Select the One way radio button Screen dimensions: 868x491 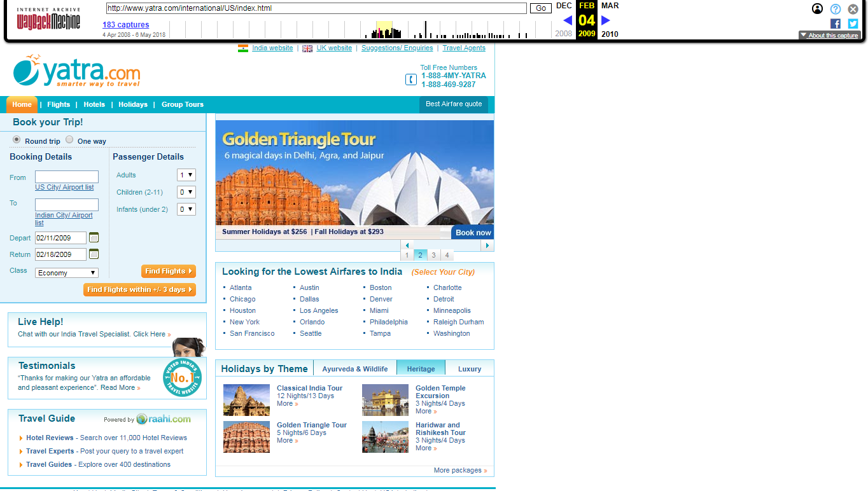(x=69, y=140)
